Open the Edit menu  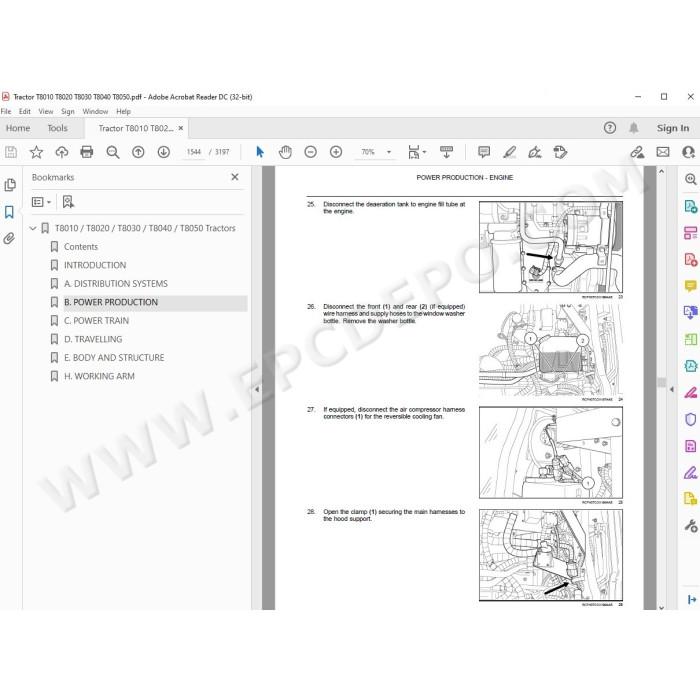tap(25, 111)
